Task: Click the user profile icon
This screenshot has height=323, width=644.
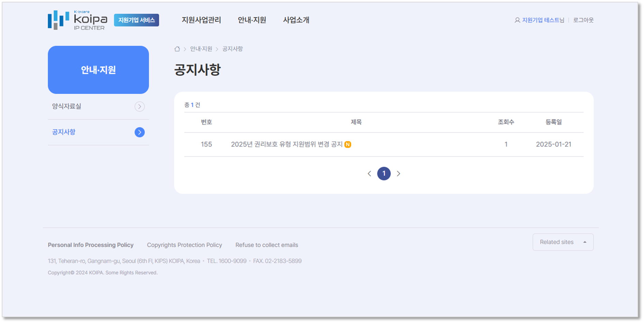Action: tap(517, 20)
